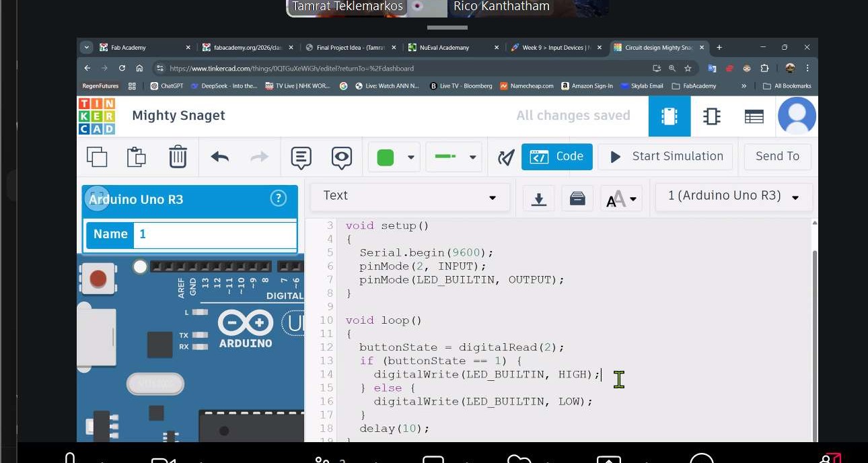Screen dimensions: 868x463
Task: Click the Send To button
Action: (777, 157)
